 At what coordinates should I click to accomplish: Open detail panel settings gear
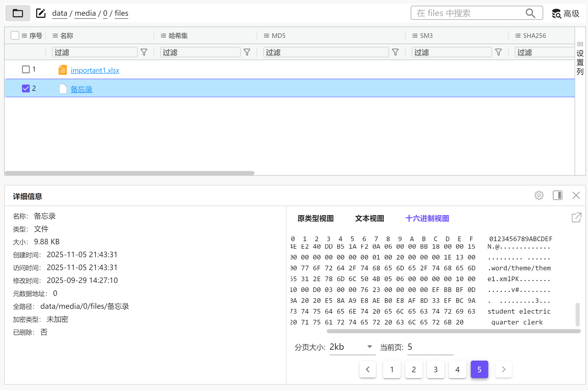(539, 196)
